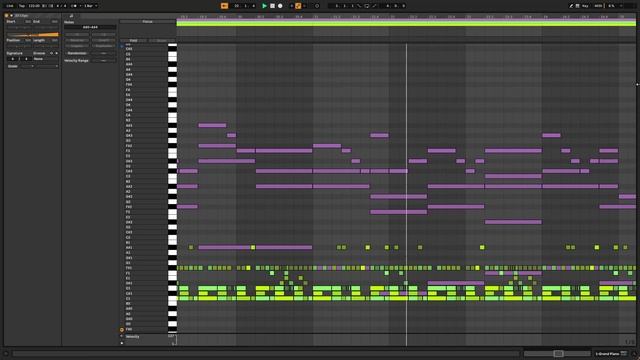
Task: Click the Scale button next to Fold
Action: 162,40
